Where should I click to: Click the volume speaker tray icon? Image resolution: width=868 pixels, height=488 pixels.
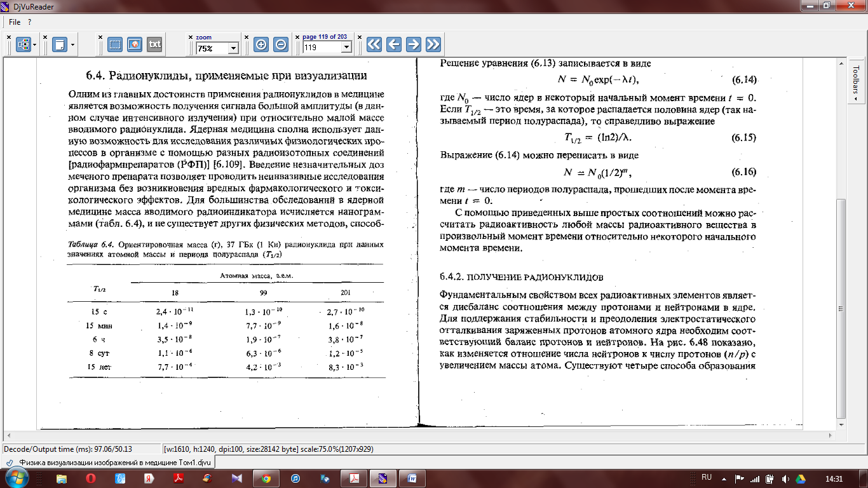click(x=786, y=478)
